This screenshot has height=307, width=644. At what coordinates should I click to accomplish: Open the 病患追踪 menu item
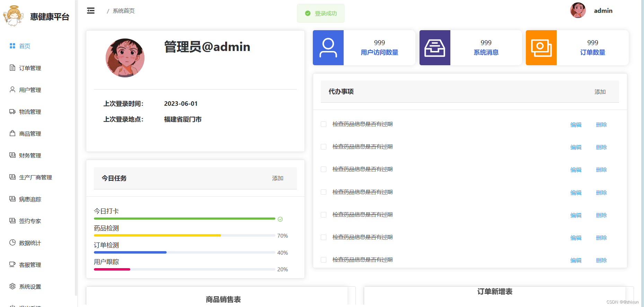(x=38, y=199)
